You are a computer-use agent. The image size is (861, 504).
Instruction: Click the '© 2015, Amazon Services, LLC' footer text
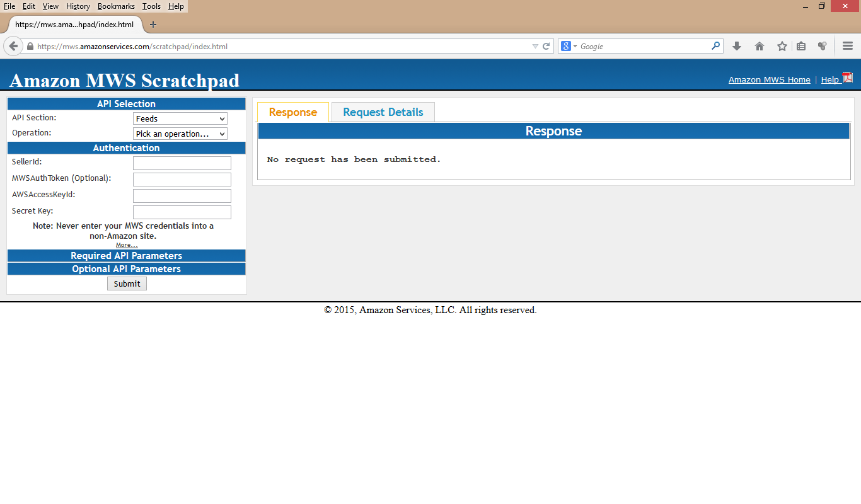(x=430, y=310)
